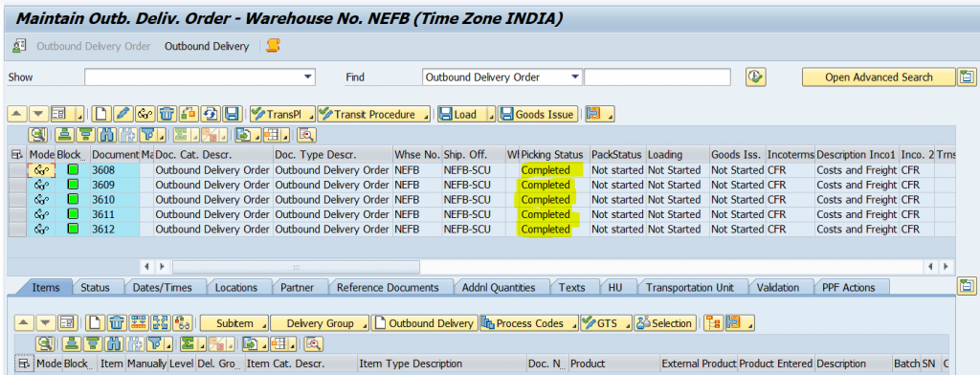Expand the GTS menu in Items toolbar
980x375 pixels.
point(627,325)
